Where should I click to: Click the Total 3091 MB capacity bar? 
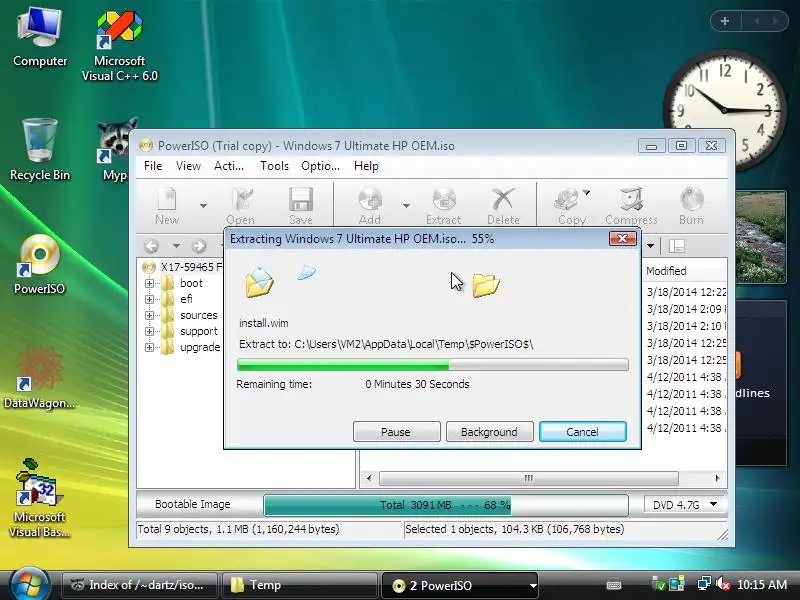coord(445,505)
